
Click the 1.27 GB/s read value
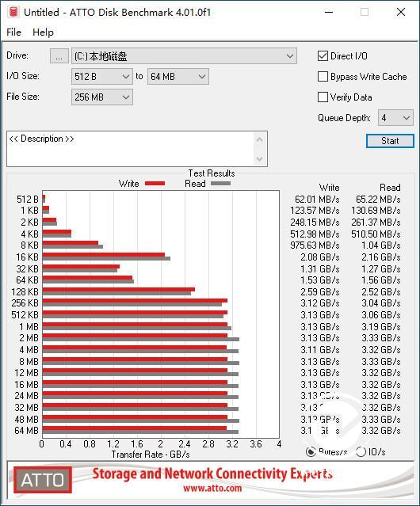pos(381,268)
